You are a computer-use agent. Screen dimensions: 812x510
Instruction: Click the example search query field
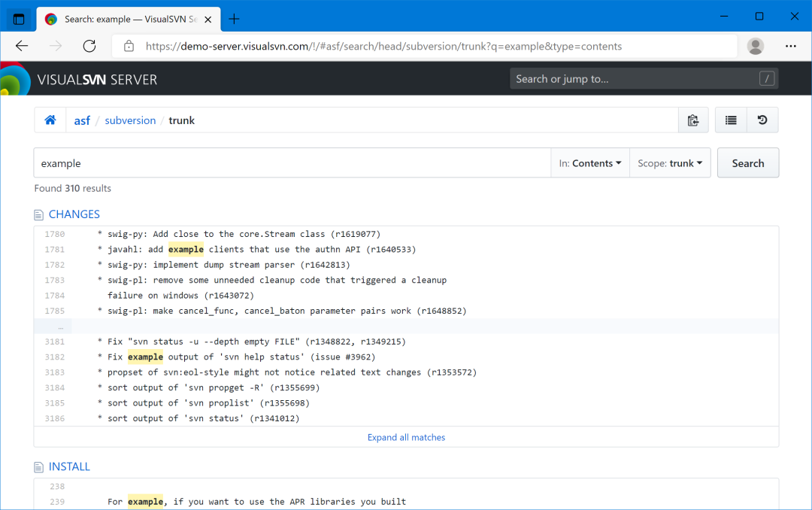292,163
